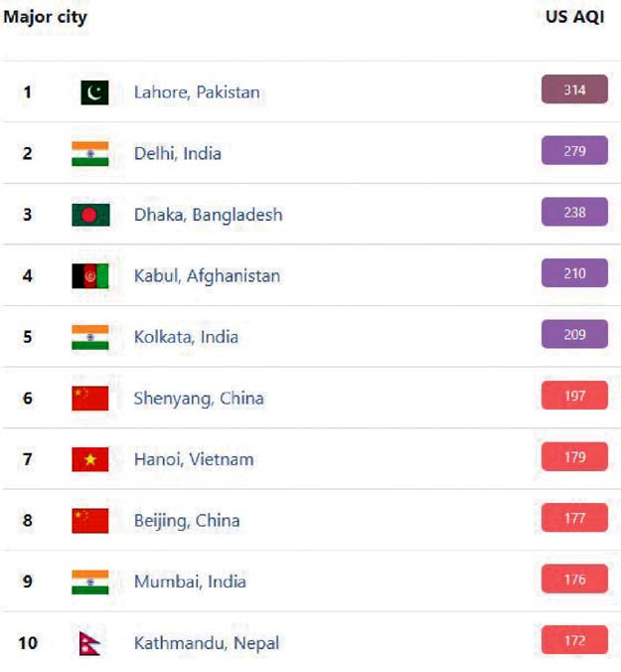Image resolution: width=621 pixels, height=672 pixels.
Task: Click the red 197 AQI badge
Action: [574, 397]
